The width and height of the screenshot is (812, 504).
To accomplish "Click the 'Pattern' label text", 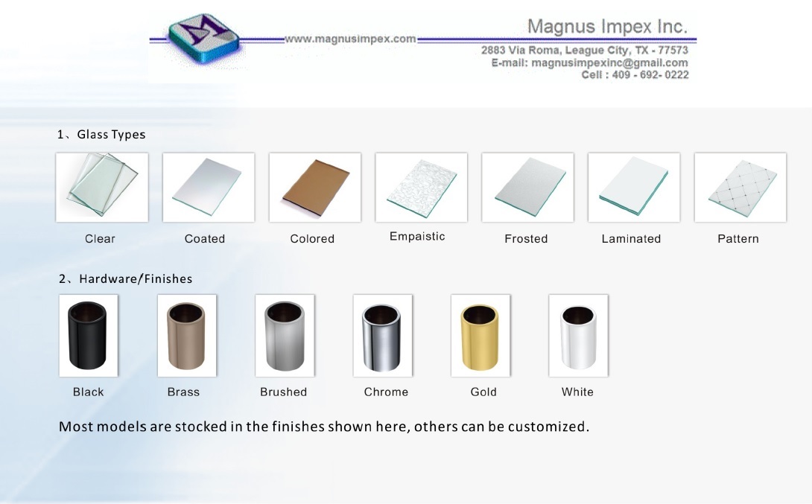I will (738, 238).
